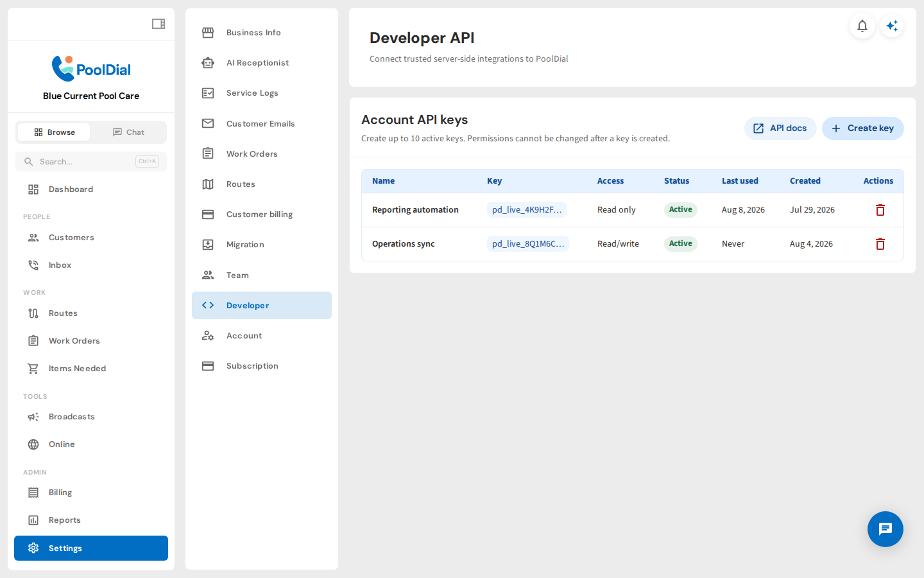This screenshot has width=924, height=578.
Task: Click the Business Info storefront icon
Action: 208,33
